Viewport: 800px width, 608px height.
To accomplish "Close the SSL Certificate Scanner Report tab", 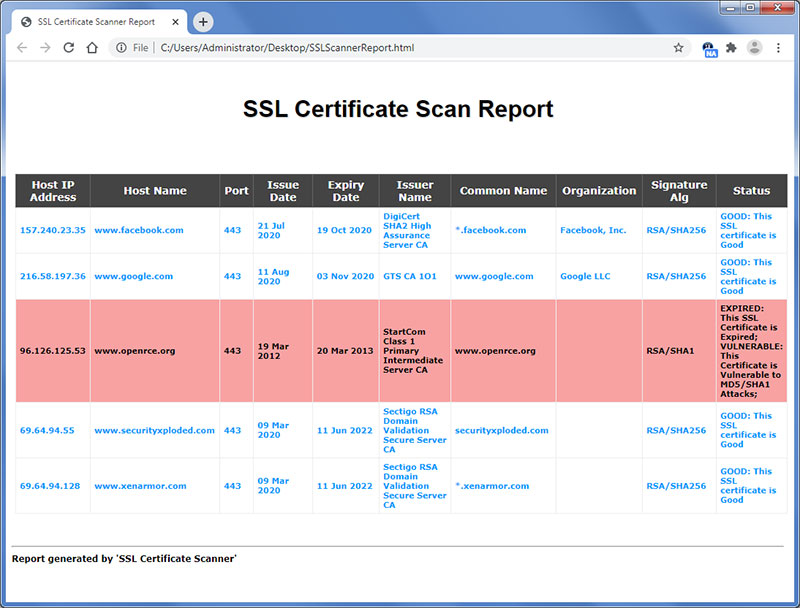I will point(175,22).
